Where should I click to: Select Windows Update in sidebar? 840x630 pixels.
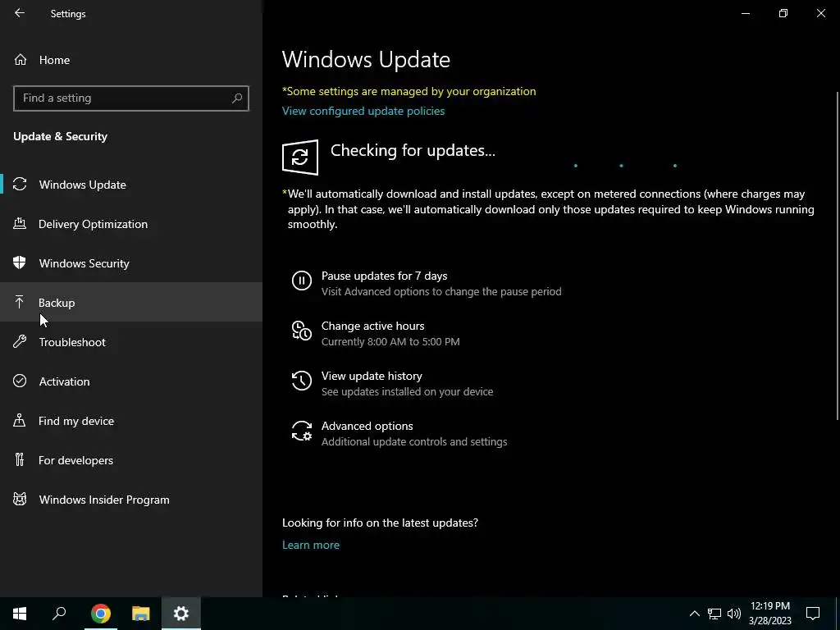pos(131,185)
